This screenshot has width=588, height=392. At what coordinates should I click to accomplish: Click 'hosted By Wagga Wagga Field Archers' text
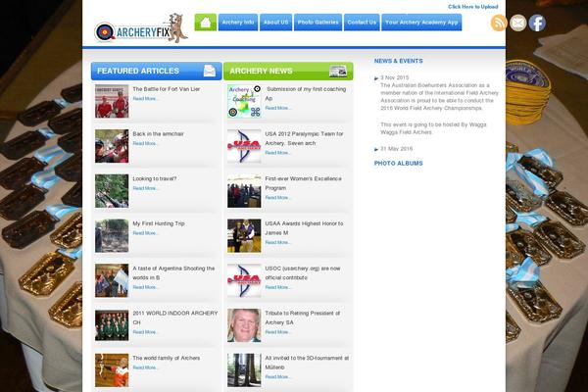pos(433,128)
